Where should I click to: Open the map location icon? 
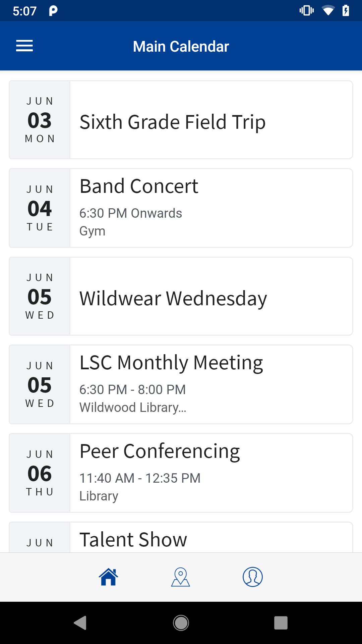click(x=181, y=577)
